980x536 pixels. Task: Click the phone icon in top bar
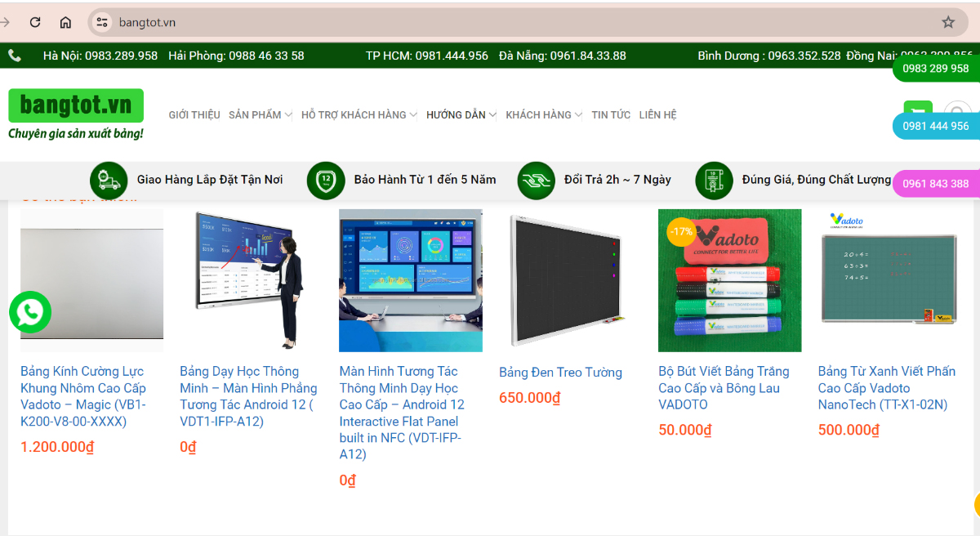[15, 56]
